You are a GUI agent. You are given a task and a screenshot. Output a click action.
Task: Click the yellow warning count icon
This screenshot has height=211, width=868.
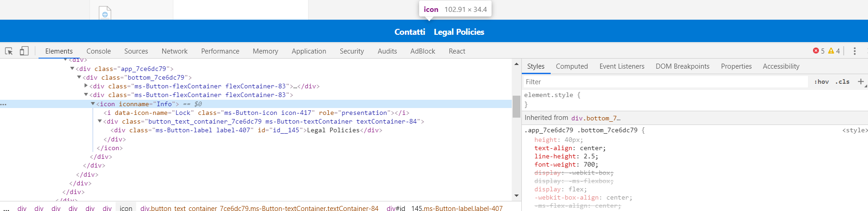click(x=831, y=51)
